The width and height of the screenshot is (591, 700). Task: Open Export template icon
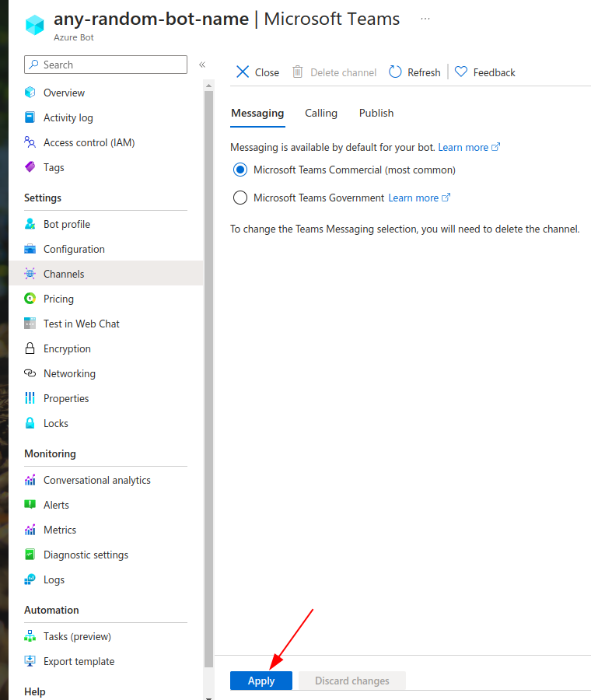point(30,661)
